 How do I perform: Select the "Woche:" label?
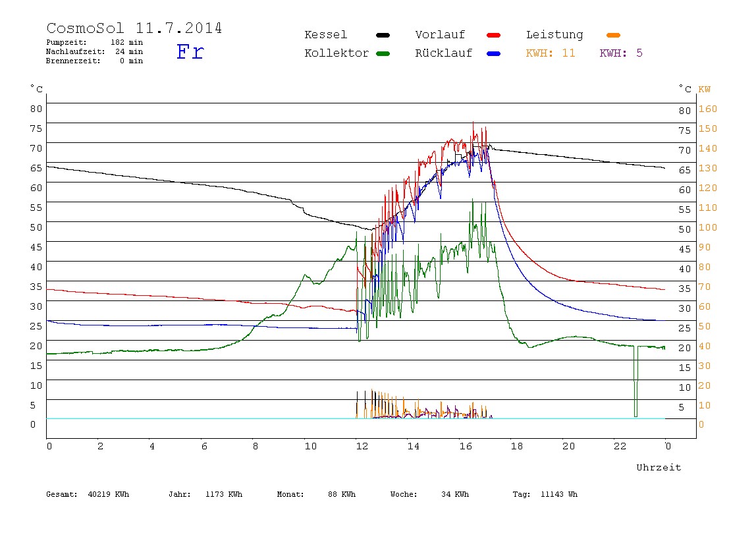(404, 494)
